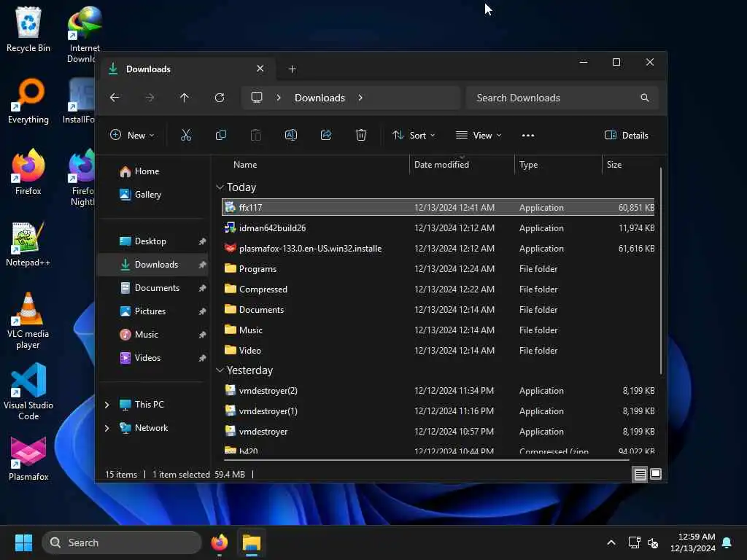This screenshot has height=560, width=747.
Task: Go up one folder level arrow
Action: click(x=185, y=98)
